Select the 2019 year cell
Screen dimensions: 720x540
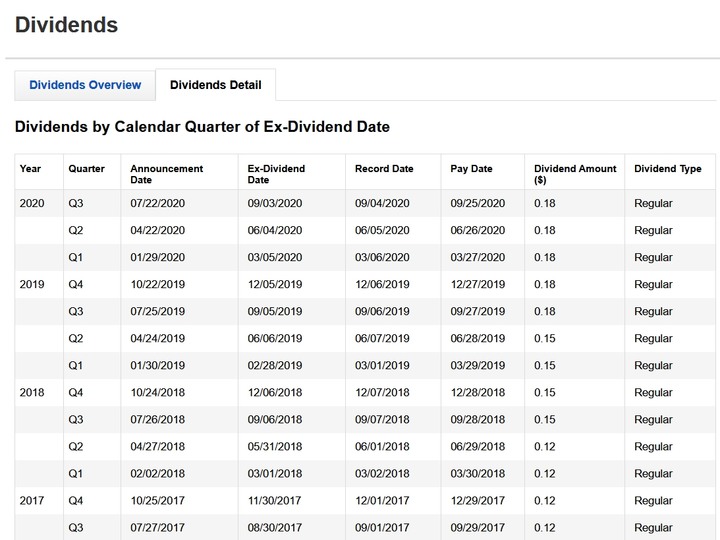click(32, 284)
